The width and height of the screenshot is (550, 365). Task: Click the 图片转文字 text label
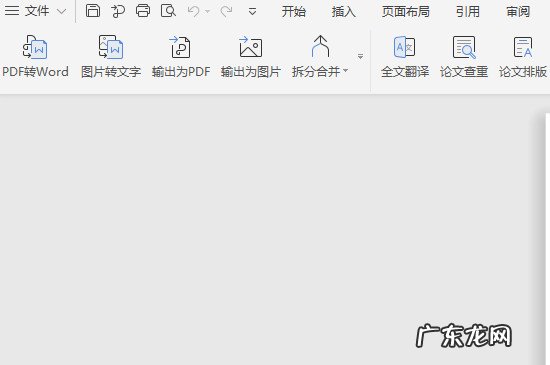pyautogui.click(x=111, y=72)
